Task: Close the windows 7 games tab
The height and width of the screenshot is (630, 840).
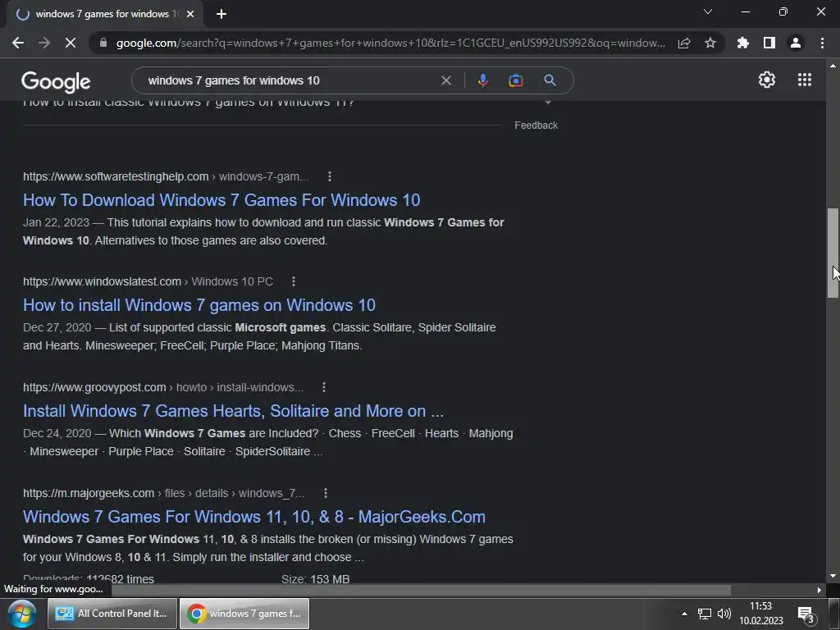Action: click(189, 14)
